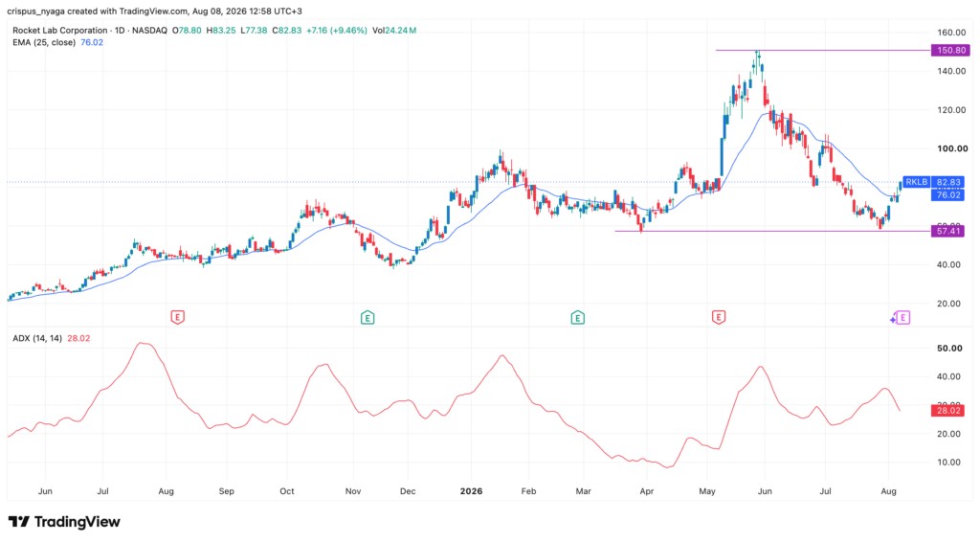The image size is (980, 543).
Task: Click the Vol 24.24M volume reading
Action: pos(394,30)
